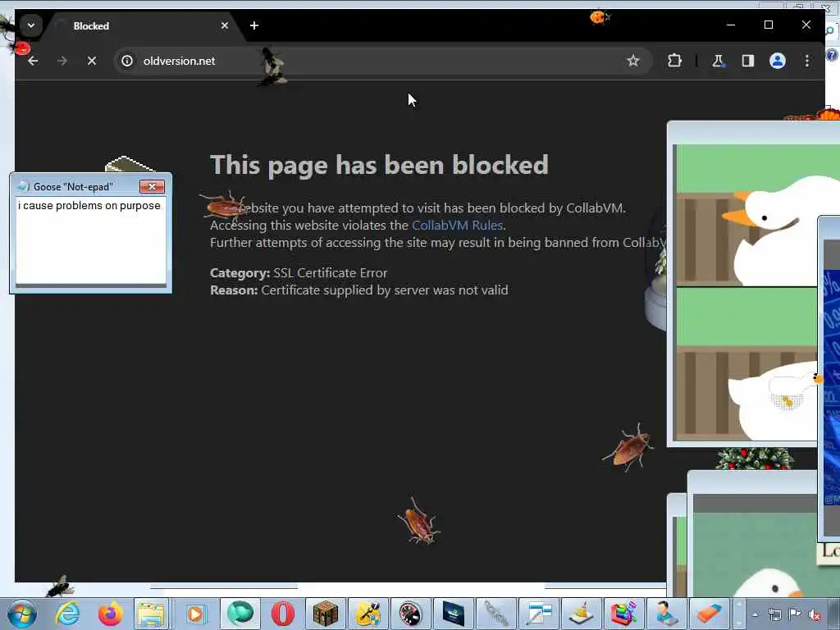The height and width of the screenshot is (630, 840).
Task: Open the teal globe browser taskbar icon
Action: (x=239, y=614)
